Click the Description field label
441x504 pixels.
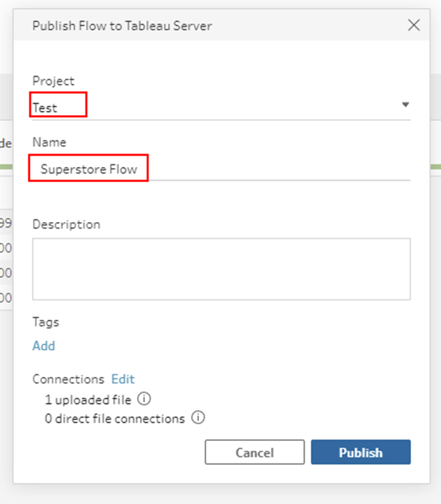coord(67,224)
